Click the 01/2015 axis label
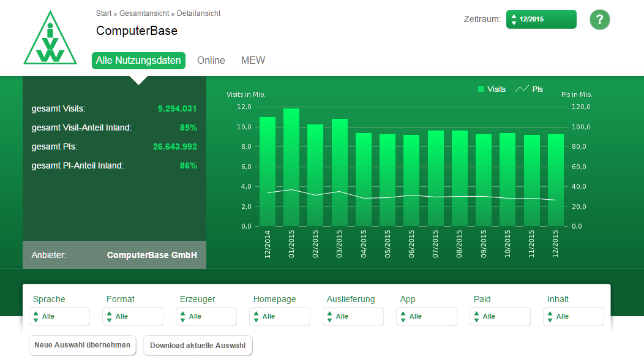This screenshot has height=364, width=644. (x=291, y=244)
